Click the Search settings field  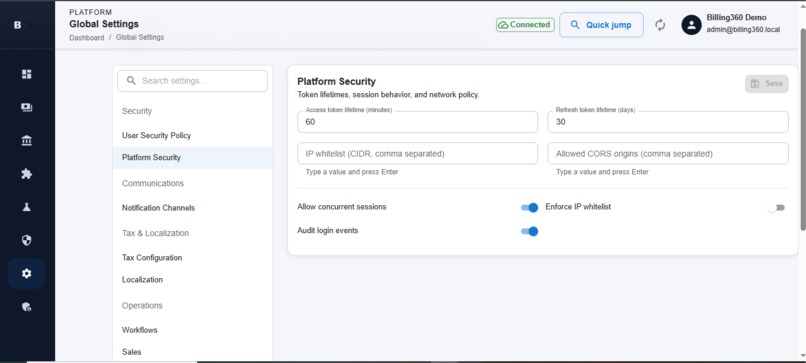(192, 81)
